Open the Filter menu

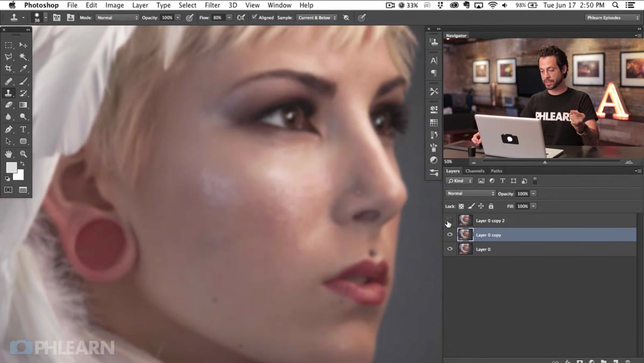(213, 5)
